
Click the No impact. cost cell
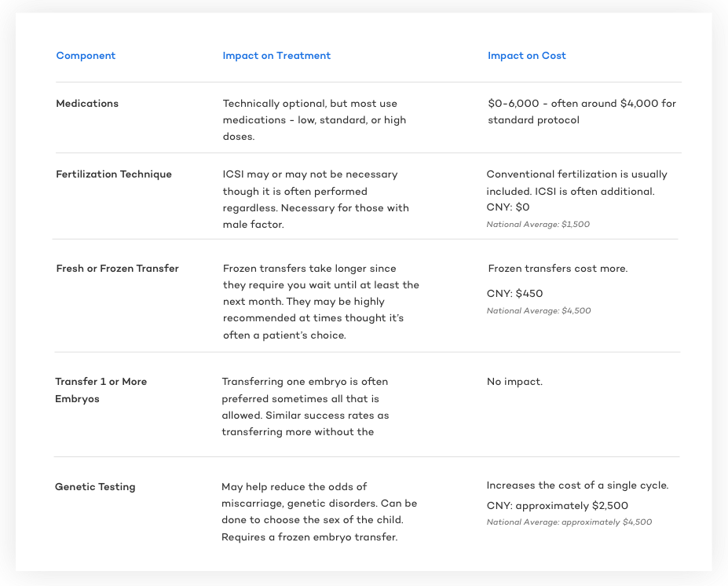pyautogui.click(x=514, y=382)
